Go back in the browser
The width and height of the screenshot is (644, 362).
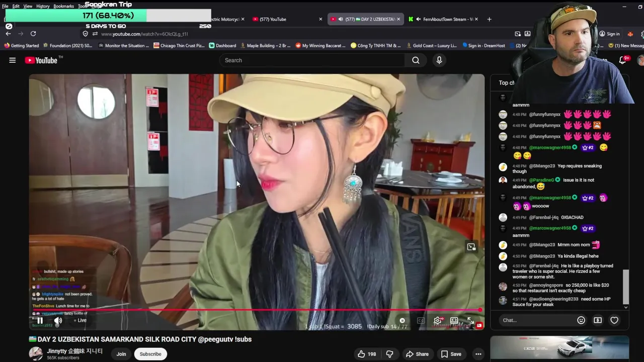click(x=8, y=34)
